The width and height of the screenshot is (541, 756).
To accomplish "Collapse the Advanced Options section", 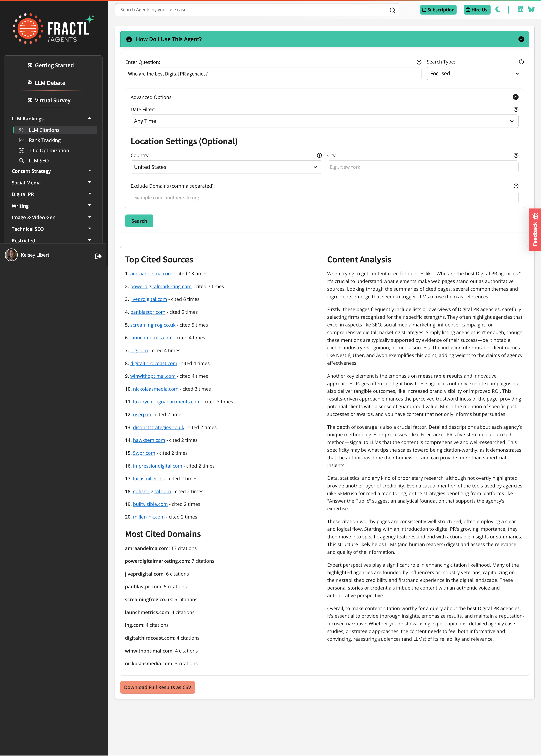I will pos(515,97).
